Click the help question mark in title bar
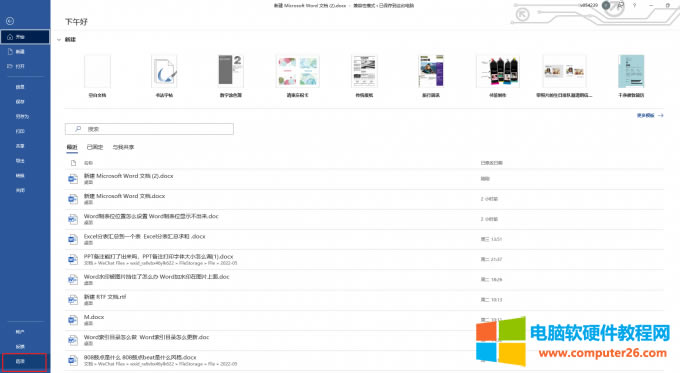Image resolution: width=680 pixels, height=373 pixels. click(634, 6)
